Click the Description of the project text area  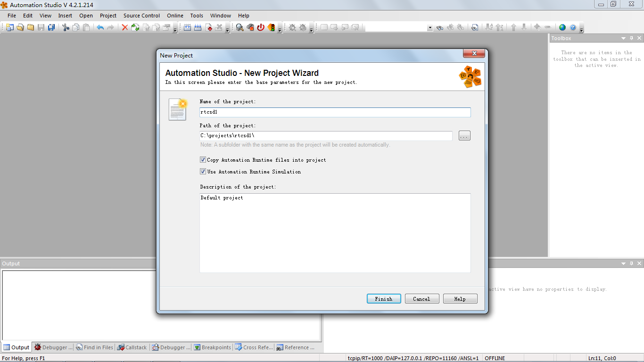335,233
